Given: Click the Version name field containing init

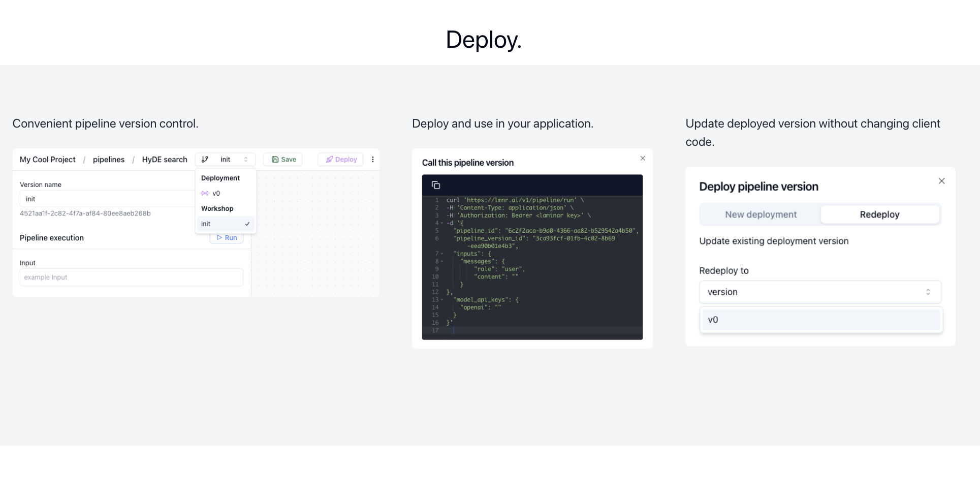Looking at the screenshot, I should tap(108, 199).
